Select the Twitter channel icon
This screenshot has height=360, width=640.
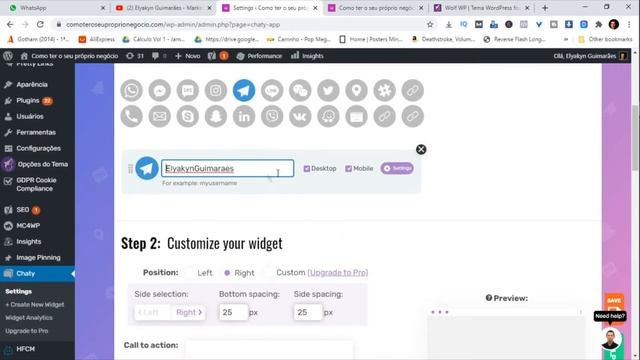(x=329, y=90)
